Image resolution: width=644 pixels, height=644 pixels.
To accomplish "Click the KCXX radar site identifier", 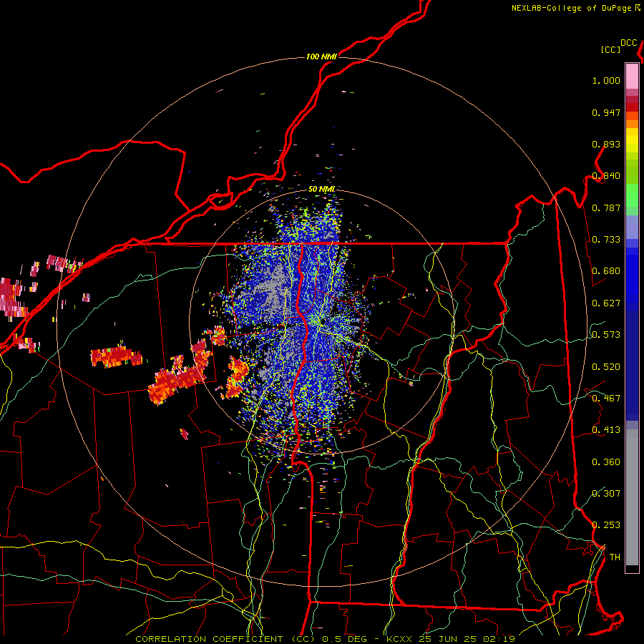I will tap(399, 639).
